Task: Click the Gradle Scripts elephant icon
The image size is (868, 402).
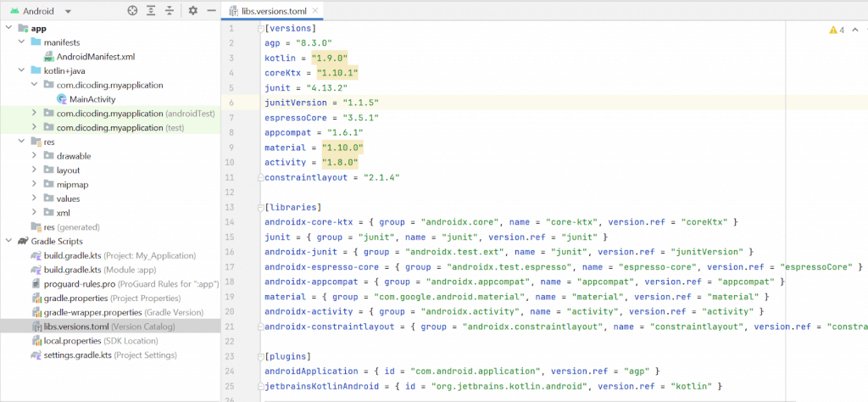Action: pos(23,242)
